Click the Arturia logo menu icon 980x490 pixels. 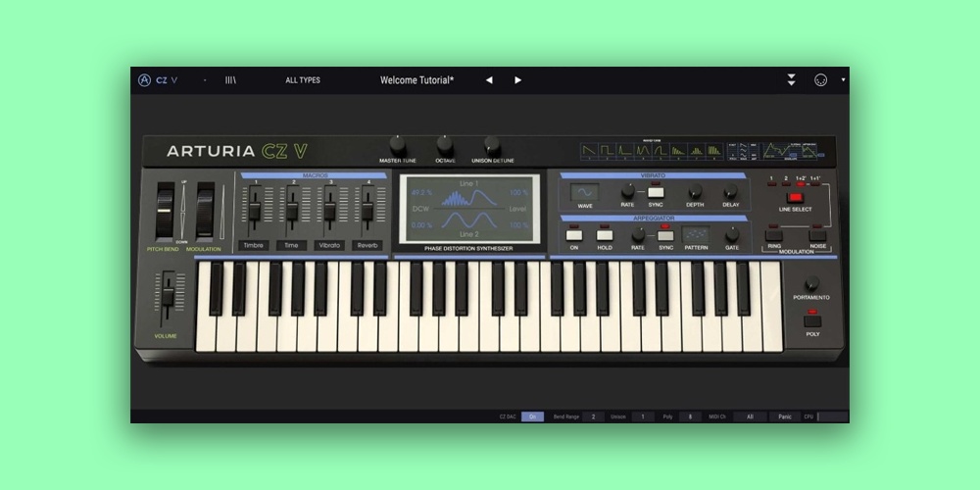[x=145, y=80]
